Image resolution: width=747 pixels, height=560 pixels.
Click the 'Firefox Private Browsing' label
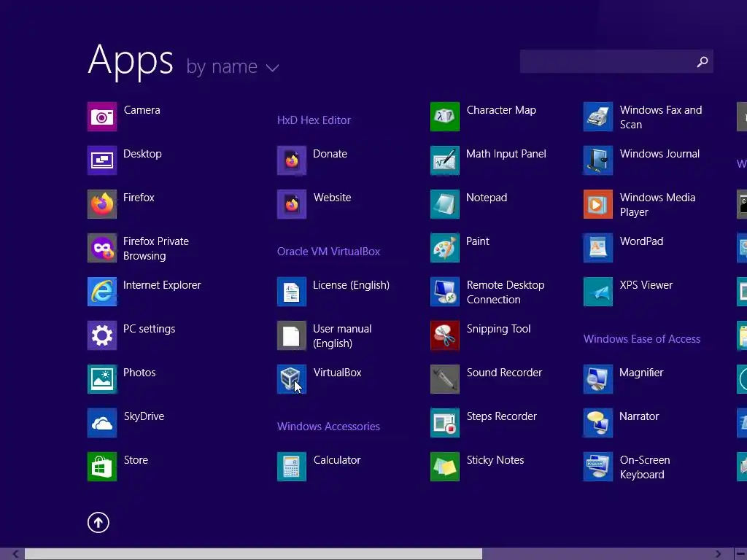[x=156, y=249]
